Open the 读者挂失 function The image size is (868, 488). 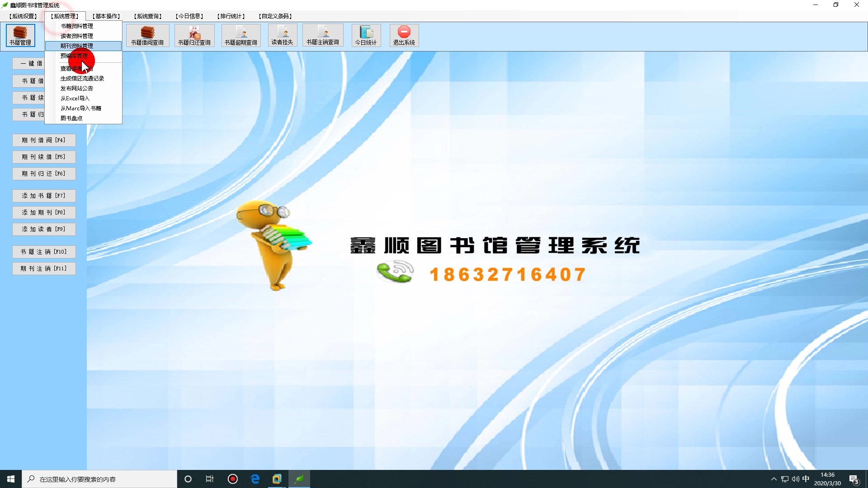(282, 35)
